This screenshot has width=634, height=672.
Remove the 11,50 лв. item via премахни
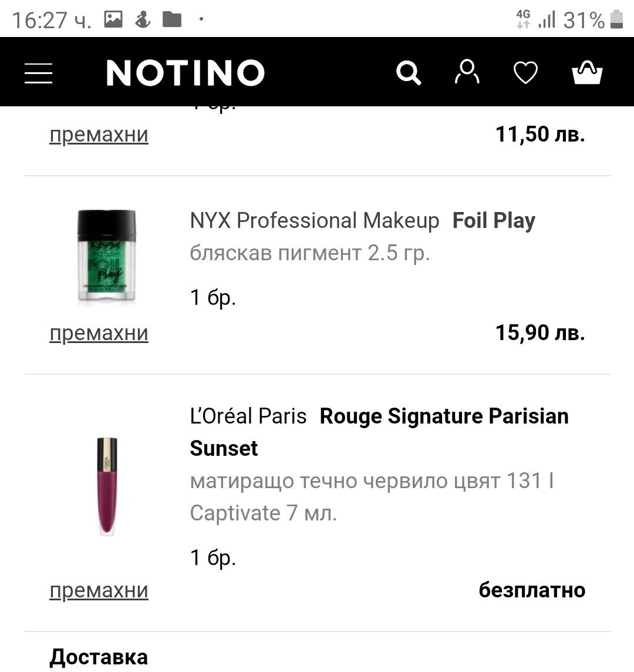click(99, 135)
